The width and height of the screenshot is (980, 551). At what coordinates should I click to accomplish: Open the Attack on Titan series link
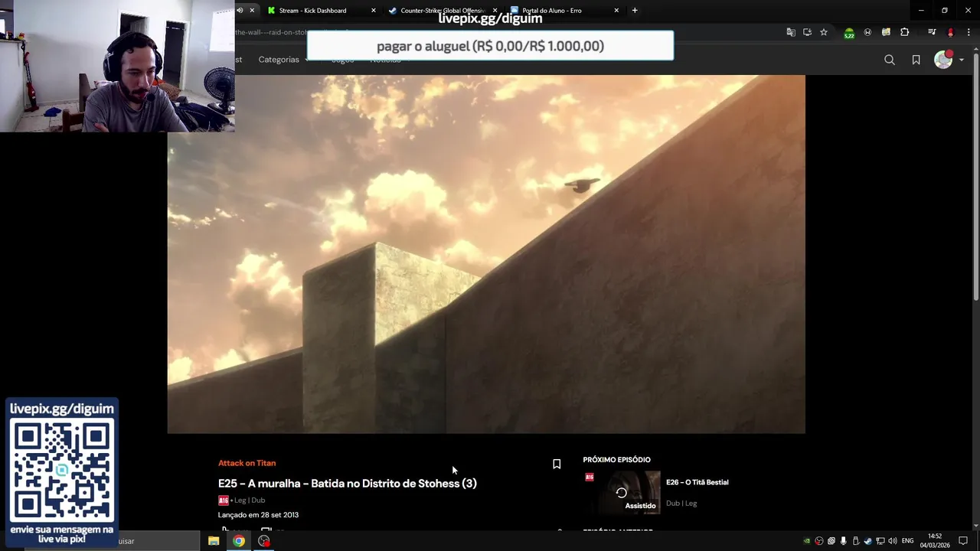pos(247,463)
